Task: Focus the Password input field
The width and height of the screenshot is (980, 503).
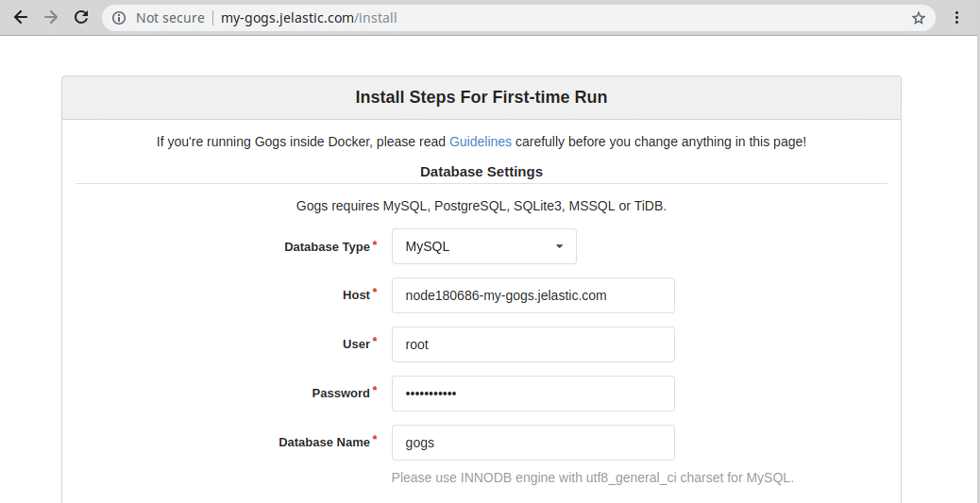Action: [533, 394]
